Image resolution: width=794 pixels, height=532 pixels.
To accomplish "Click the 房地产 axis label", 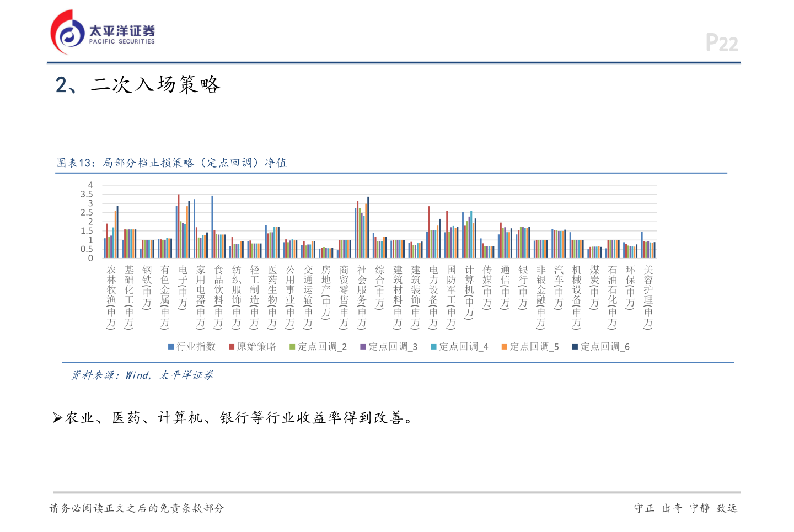I will pos(326,292).
